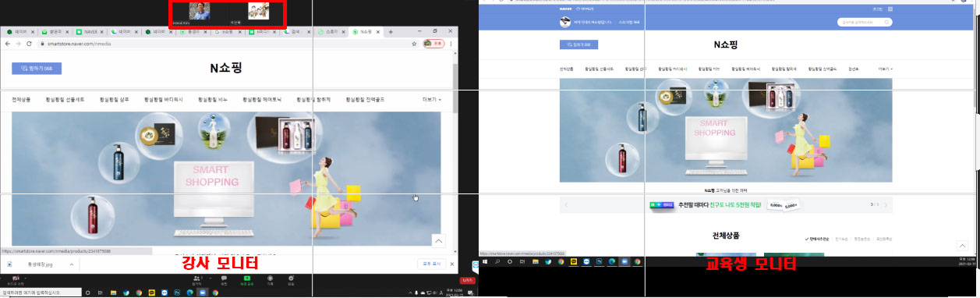
Task: Click Windows taskbar search box
Action: (41, 293)
